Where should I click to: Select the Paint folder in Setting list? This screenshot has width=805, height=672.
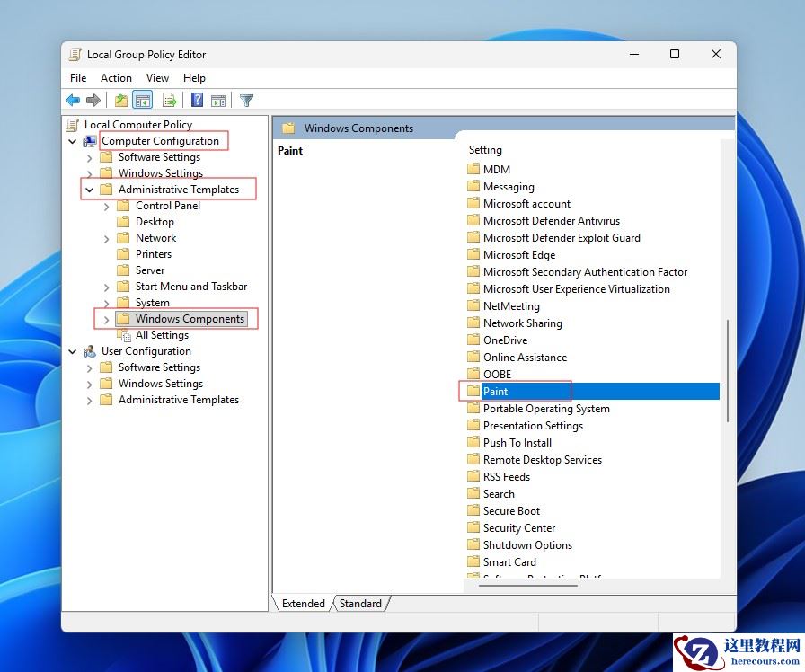pyautogui.click(x=496, y=391)
